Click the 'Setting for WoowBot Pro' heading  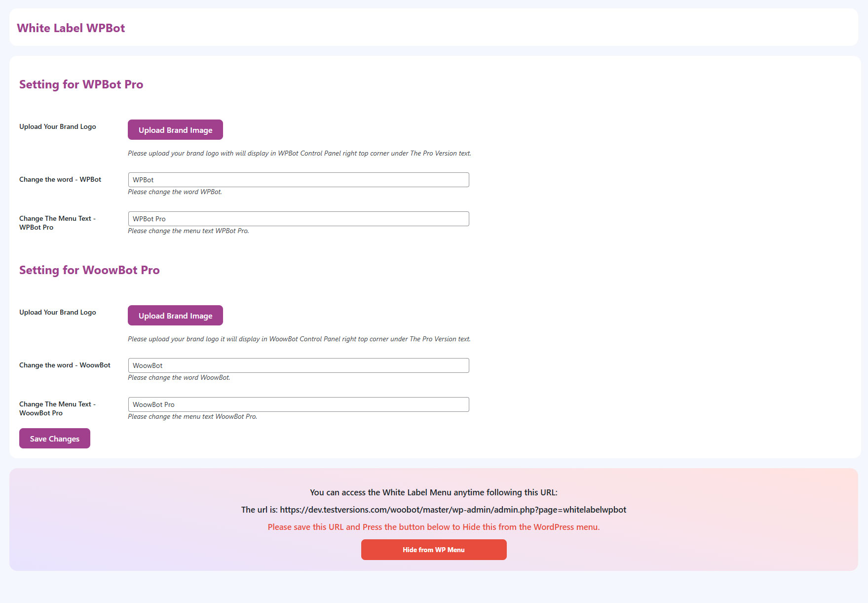[89, 270]
